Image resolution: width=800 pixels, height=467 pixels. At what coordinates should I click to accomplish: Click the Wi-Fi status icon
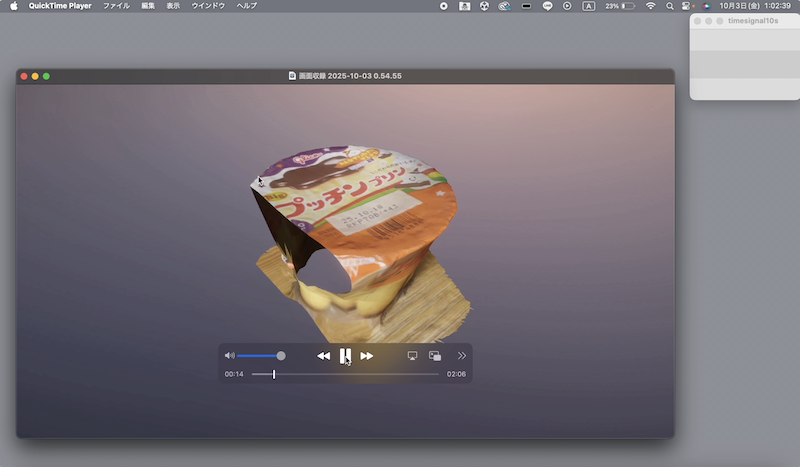651,6
